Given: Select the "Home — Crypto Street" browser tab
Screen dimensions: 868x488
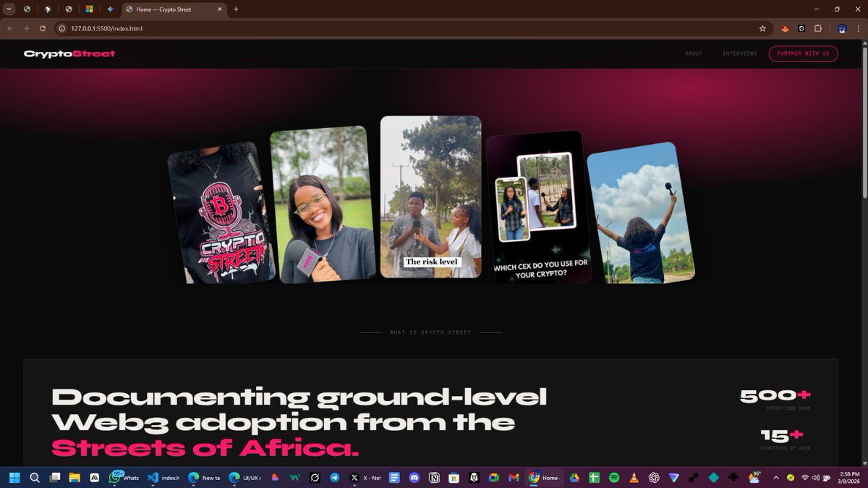Looking at the screenshot, I should click(x=174, y=9).
